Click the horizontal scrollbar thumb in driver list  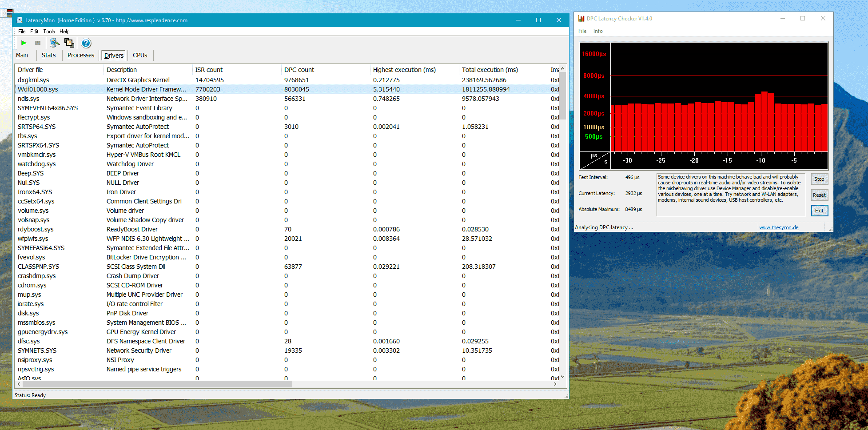click(158, 384)
